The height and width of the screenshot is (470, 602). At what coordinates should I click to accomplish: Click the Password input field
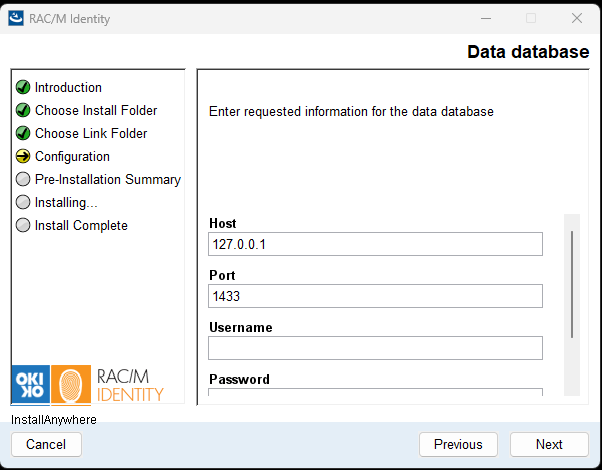(x=375, y=394)
